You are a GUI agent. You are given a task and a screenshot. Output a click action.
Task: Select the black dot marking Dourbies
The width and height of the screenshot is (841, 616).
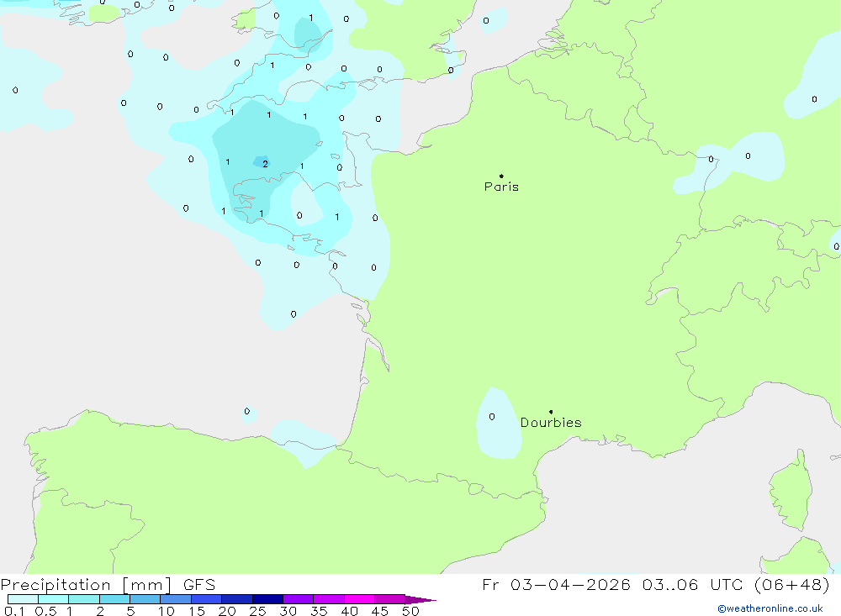pyautogui.click(x=551, y=412)
